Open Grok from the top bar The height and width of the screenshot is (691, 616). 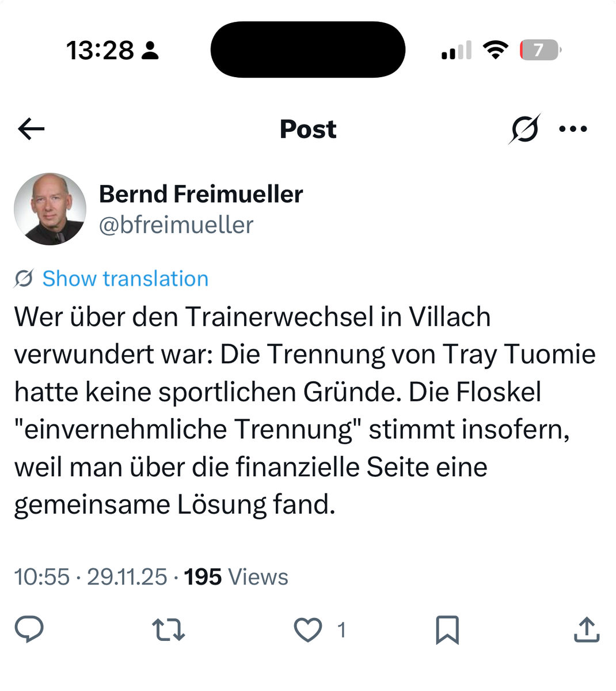click(524, 129)
